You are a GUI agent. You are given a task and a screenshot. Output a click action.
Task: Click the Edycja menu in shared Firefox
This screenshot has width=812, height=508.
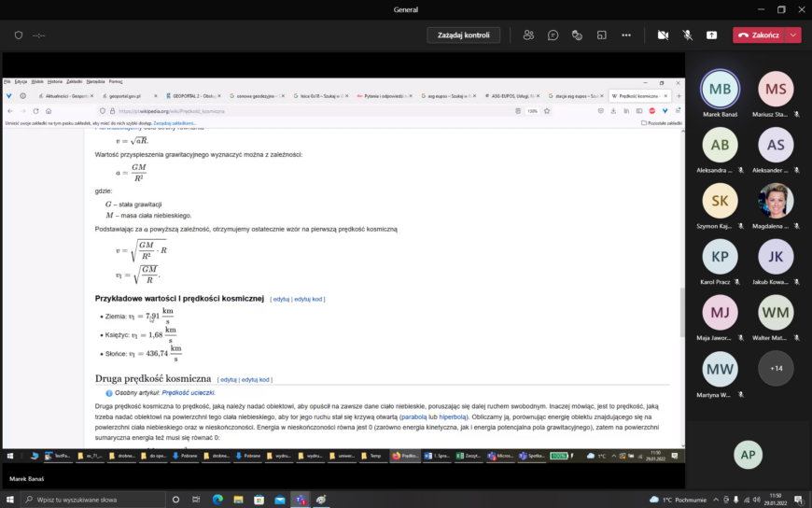(x=21, y=81)
